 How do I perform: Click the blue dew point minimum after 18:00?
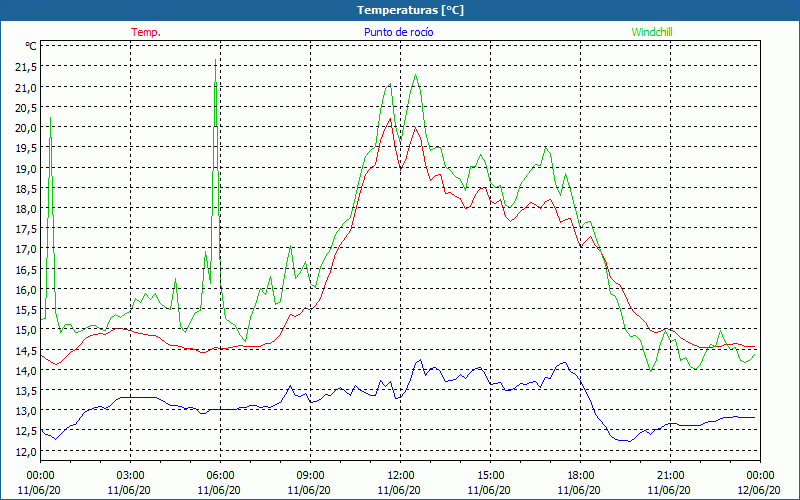[x=629, y=441]
